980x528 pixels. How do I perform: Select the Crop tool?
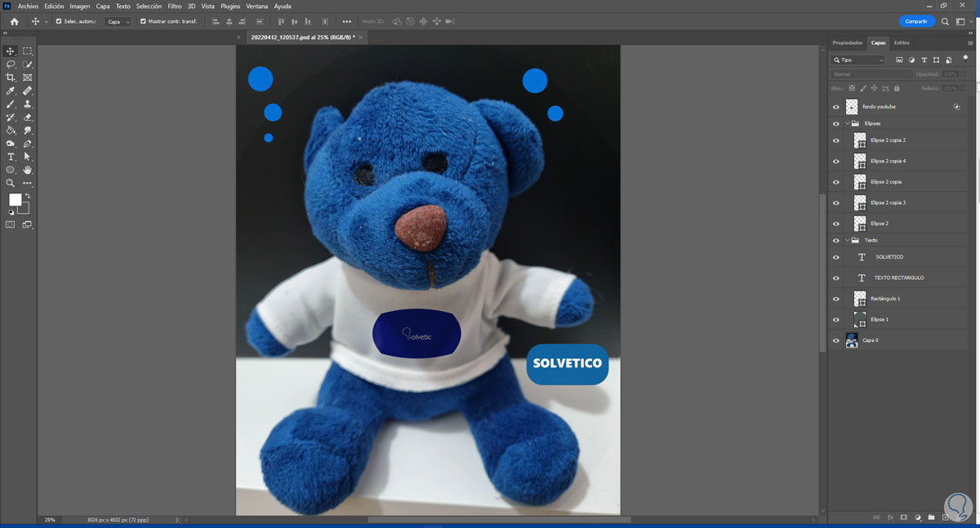tap(11, 78)
